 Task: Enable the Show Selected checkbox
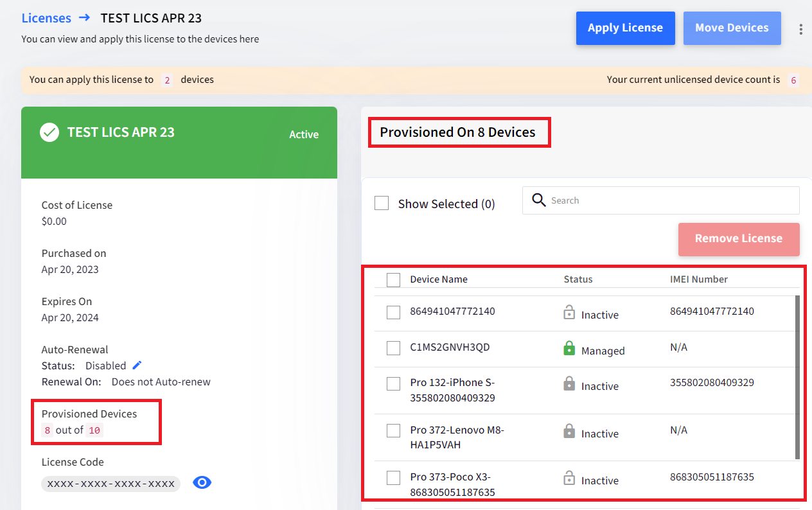point(382,204)
